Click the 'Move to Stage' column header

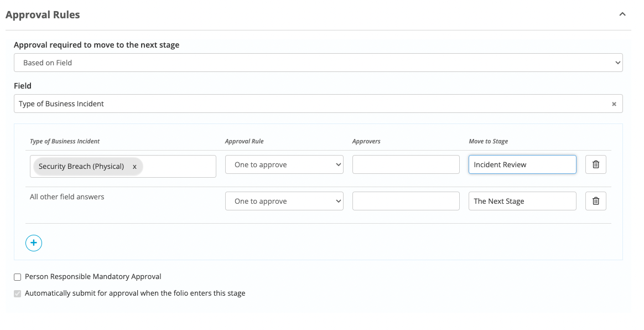pos(489,141)
